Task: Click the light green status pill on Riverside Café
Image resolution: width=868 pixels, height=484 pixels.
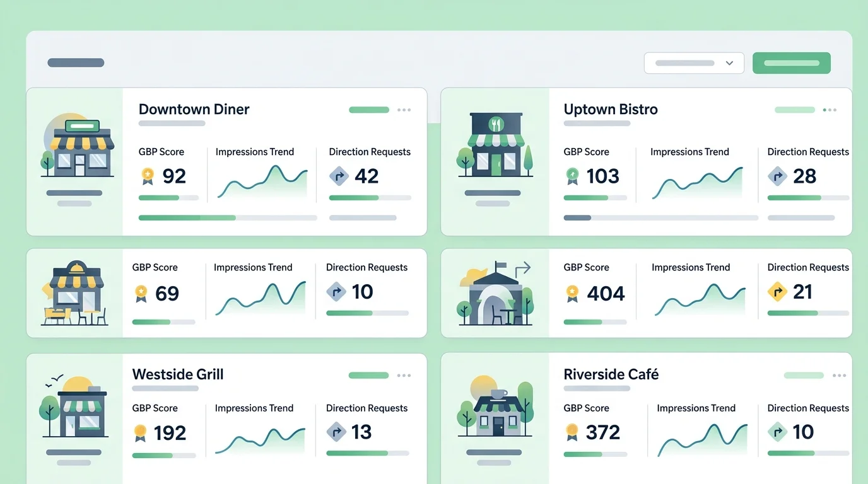Action: click(804, 376)
